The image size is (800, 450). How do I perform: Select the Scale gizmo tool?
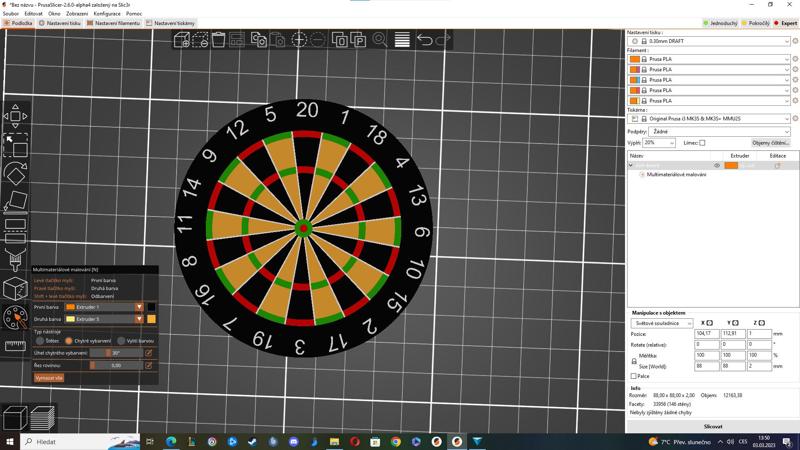15,145
